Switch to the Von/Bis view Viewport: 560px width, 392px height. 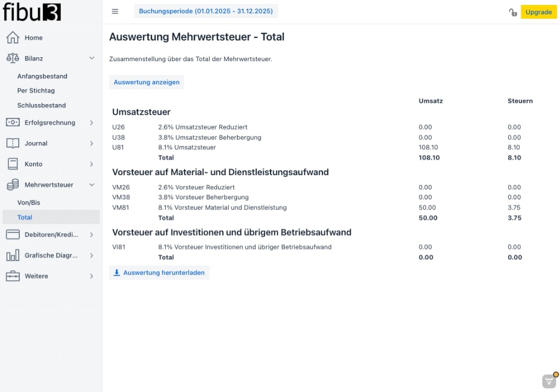point(29,202)
